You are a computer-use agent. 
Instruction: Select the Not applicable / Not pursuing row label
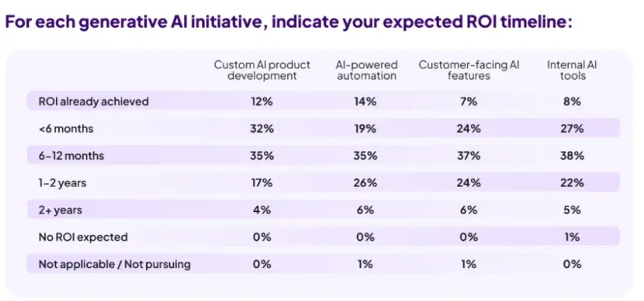click(114, 264)
